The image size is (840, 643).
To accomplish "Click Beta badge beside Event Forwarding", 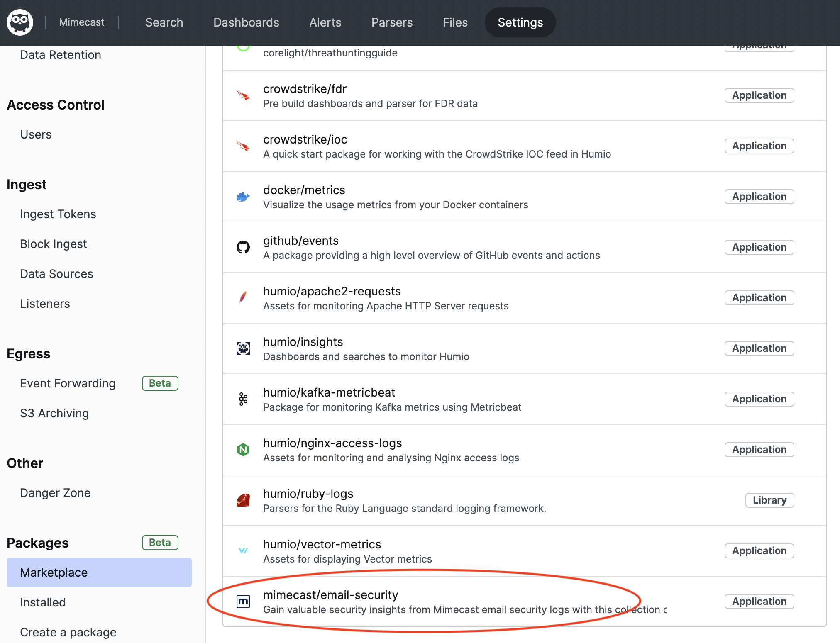I will click(x=160, y=383).
